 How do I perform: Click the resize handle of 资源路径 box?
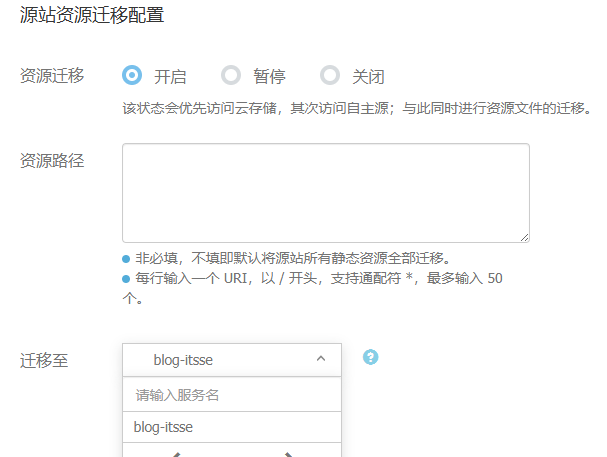click(x=525, y=238)
